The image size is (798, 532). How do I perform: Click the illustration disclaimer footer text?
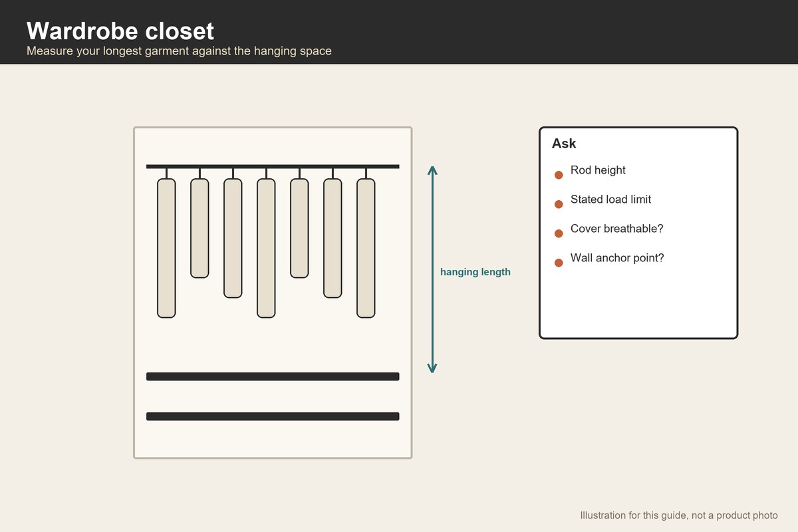click(679, 515)
